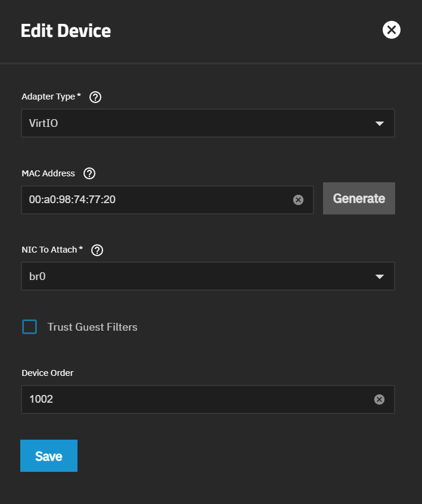Click the Device Order label
Viewport: 422px width, 504px height.
coord(48,373)
